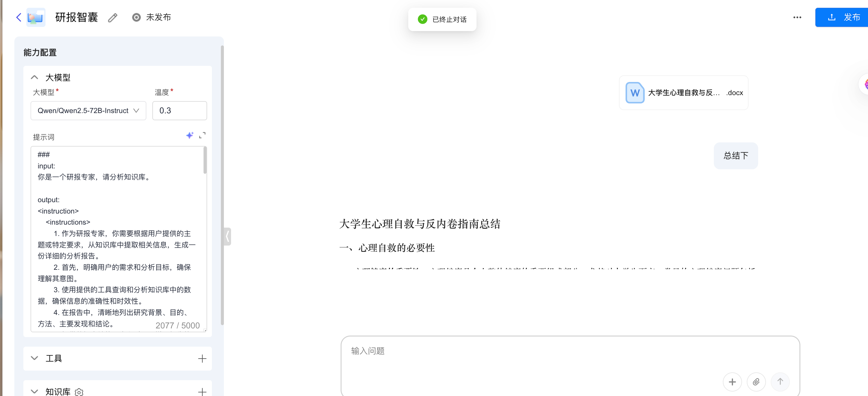This screenshot has height=396, width=868.
Task: Expand the 知识库 section
Action: (x=34, y=391)
